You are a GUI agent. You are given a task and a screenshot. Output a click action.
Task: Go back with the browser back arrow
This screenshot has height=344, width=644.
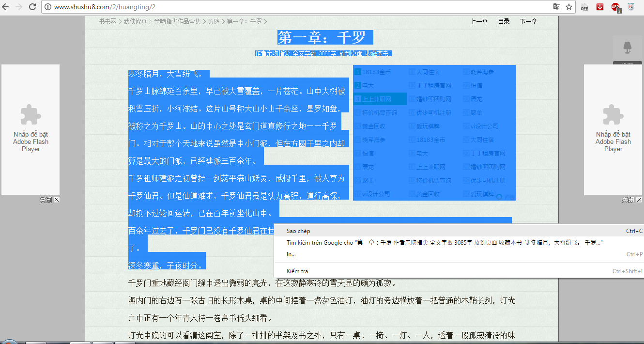tap(6, 7)
